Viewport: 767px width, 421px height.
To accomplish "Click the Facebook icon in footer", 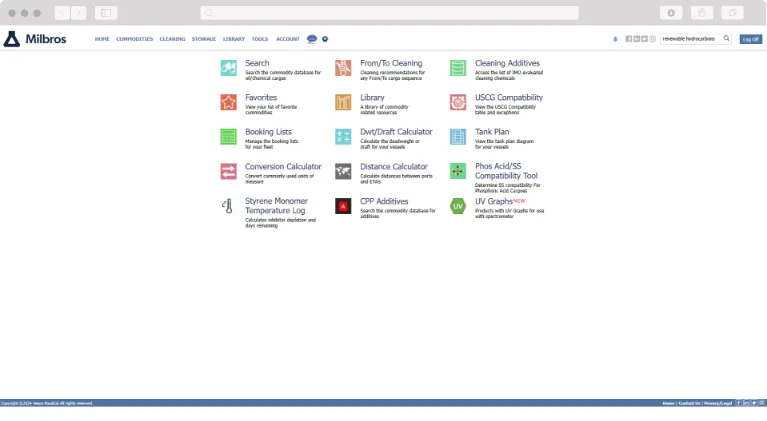I will (739, 403).
